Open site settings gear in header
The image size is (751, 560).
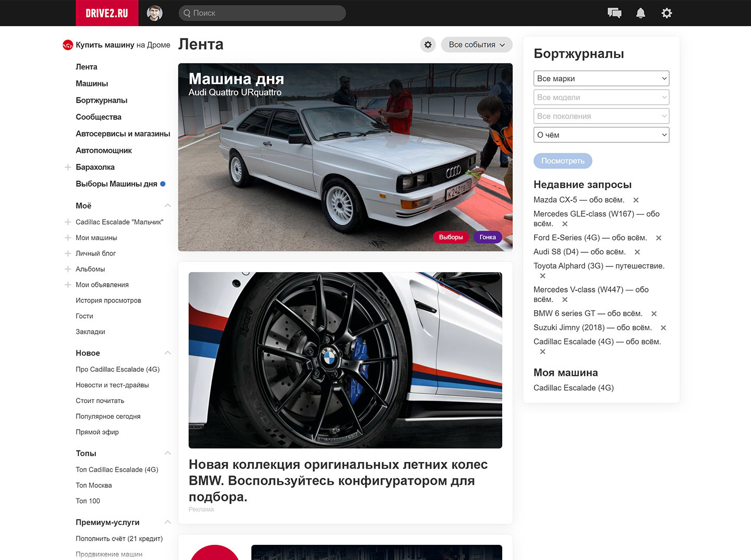click(x=667, y=13)
